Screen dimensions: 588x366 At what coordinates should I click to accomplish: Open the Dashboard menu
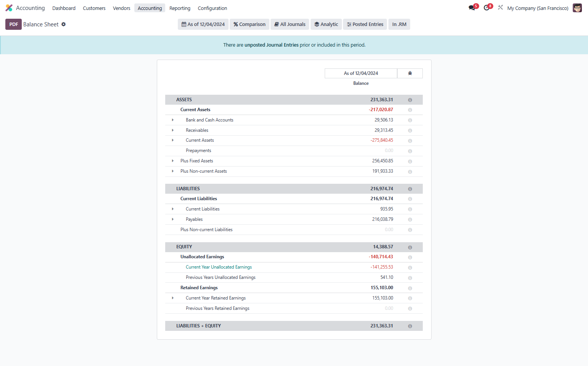64,8
